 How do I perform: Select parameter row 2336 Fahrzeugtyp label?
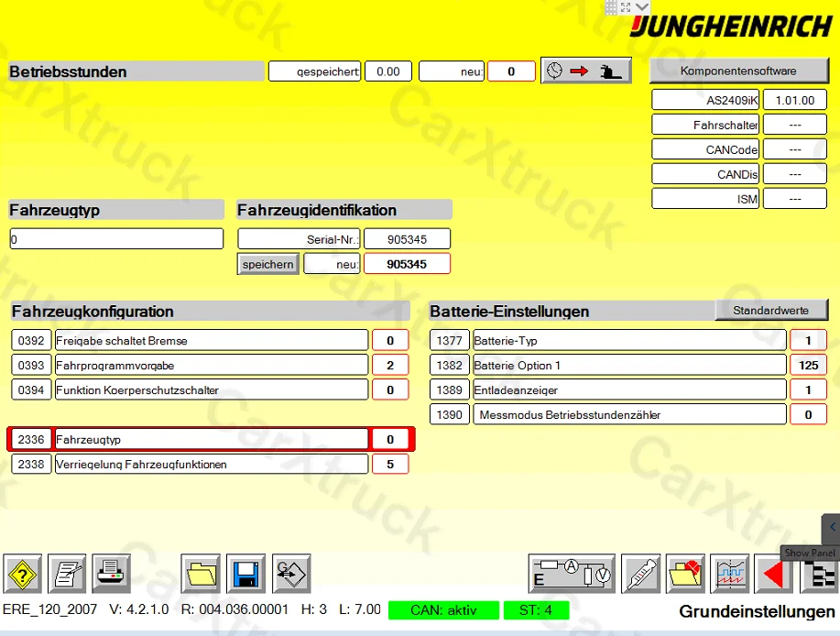212,439
